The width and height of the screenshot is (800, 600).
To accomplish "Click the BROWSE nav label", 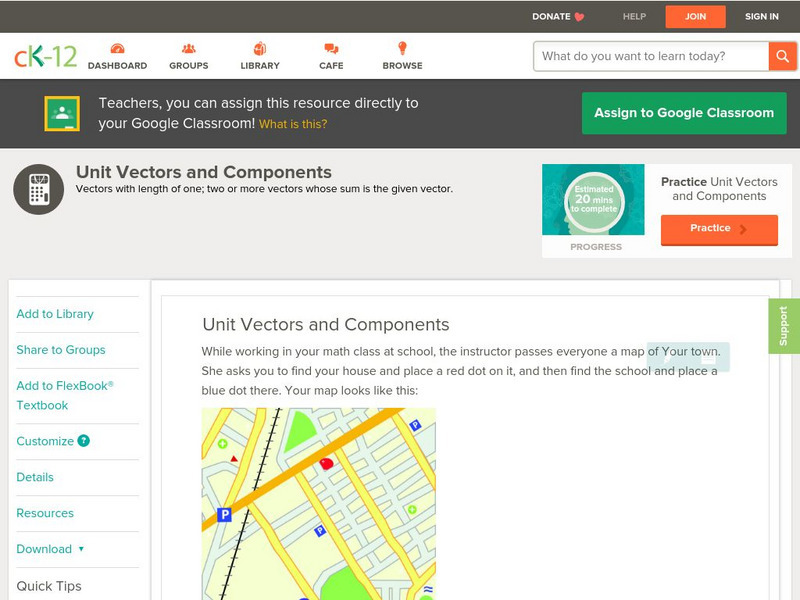I will coord(403,66).
